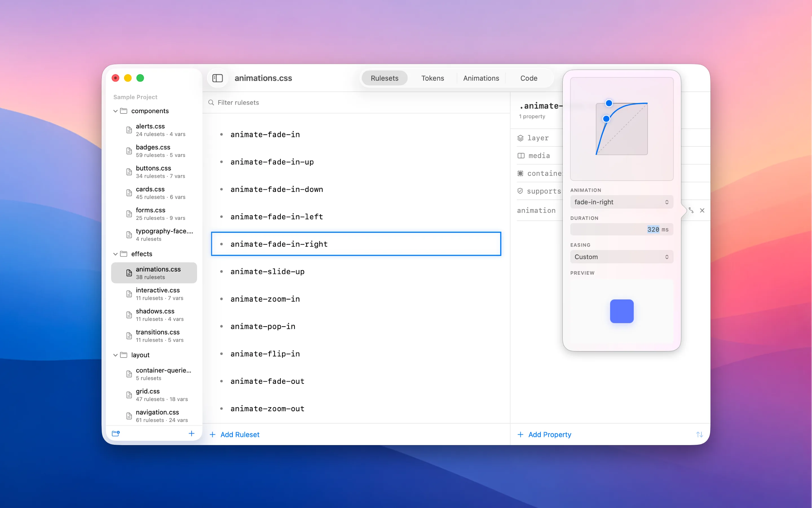Click the layer stack icon
Image resolution: width=812 pixels, height=508 pixels.
(520, 138)
